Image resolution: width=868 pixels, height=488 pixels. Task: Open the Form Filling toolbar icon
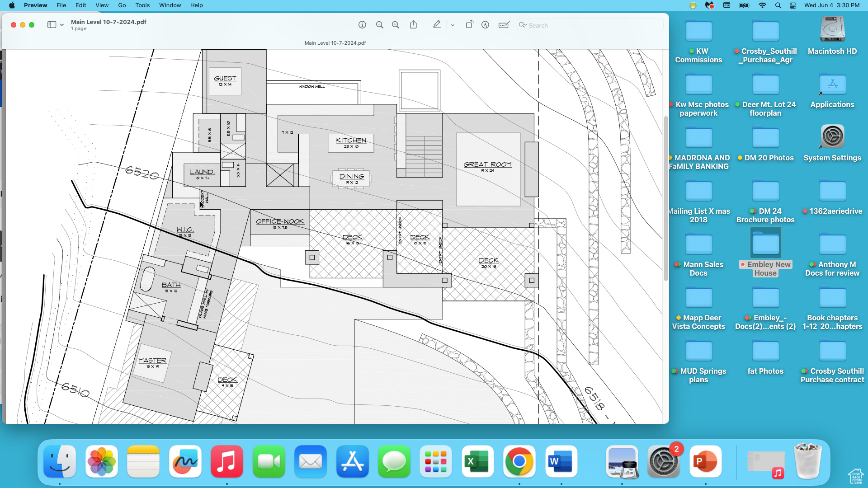(x=504, y=25)
